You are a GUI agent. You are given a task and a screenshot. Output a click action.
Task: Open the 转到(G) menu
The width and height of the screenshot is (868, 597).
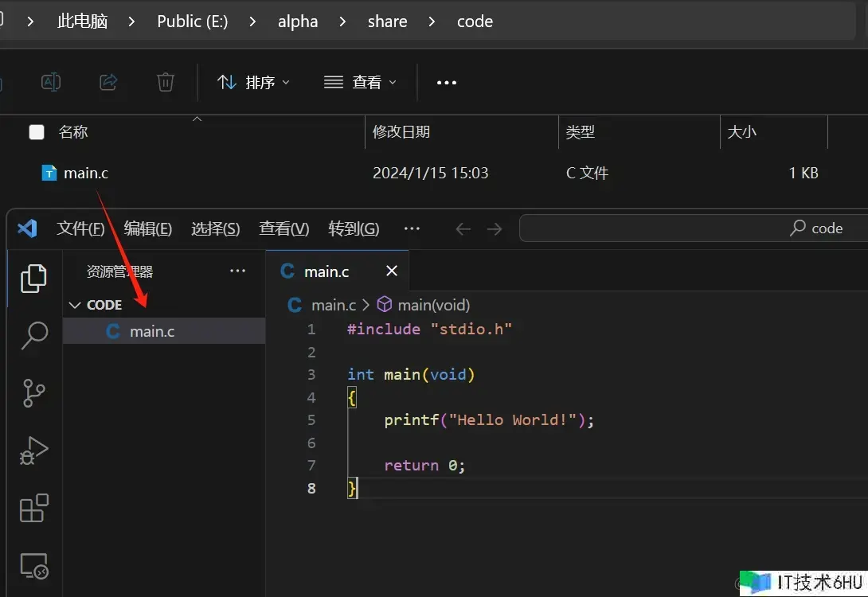click(354, 228)
